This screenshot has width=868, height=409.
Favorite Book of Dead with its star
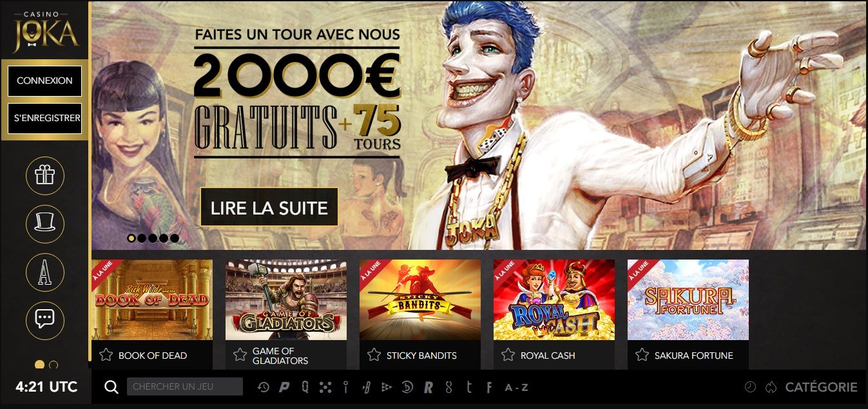click(x=106, y=355)
